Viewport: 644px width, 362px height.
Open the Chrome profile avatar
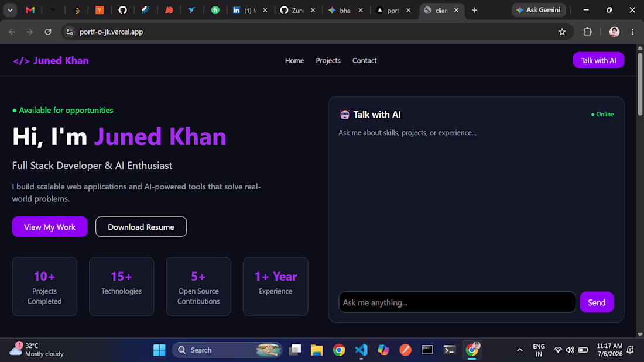614,32
